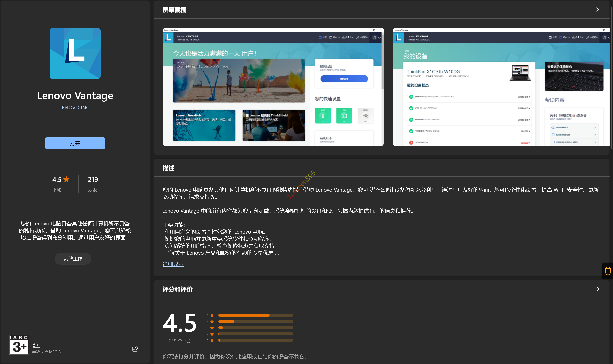Click the share icon at bottom left
613x364 pixels.
135,349
